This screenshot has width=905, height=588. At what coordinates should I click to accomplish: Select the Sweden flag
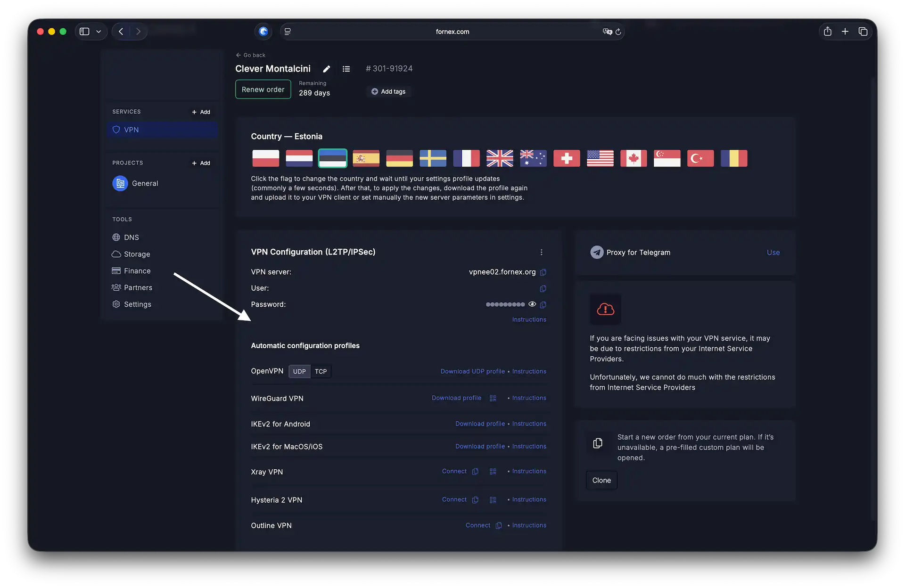click(433, 158)
